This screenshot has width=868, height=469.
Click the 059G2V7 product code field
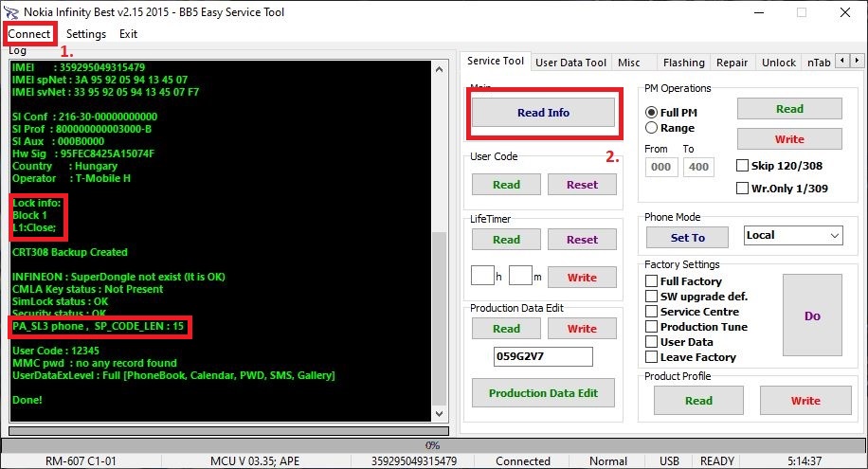(x=543, y=356)
